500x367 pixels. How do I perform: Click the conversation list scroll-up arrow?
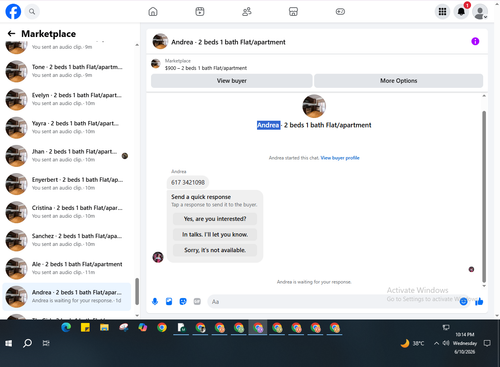137,45
